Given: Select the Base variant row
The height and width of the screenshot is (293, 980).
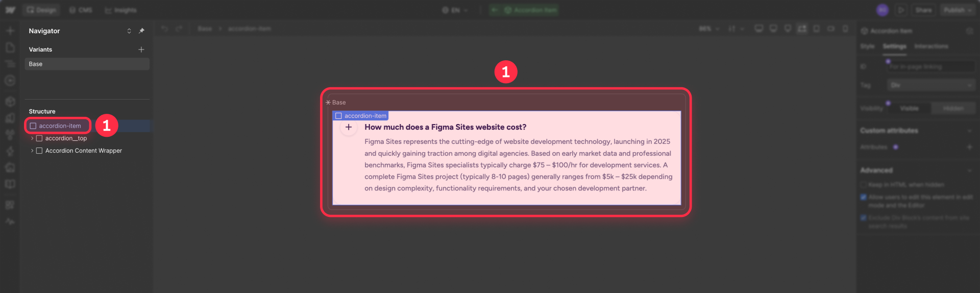Looking at the screenshot, I should click(x=87, y=64).
